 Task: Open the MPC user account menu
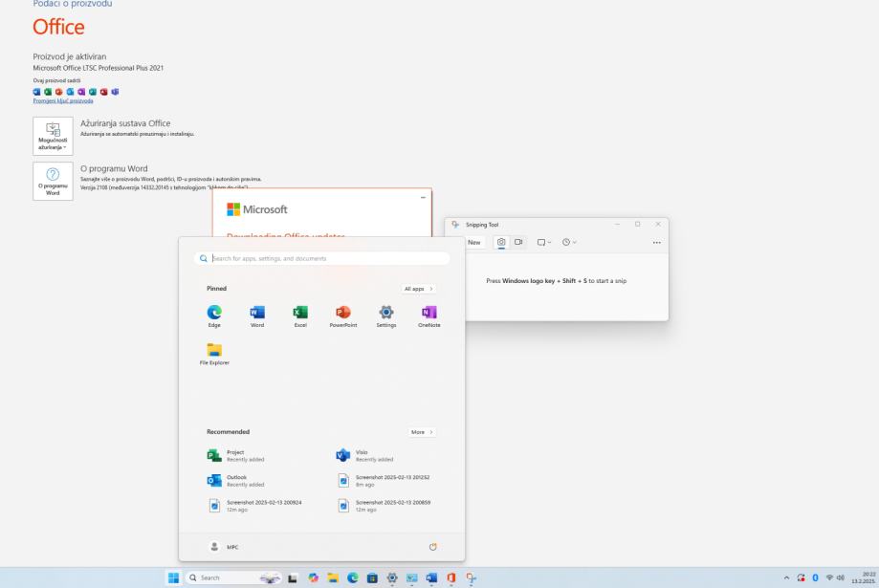(x=224, y=547)
